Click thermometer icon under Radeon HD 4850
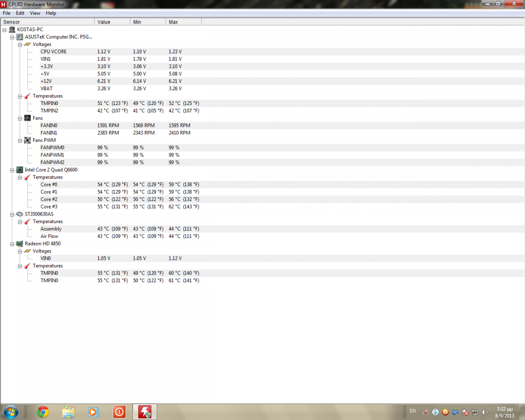This screenshot has width=525, height=420. point(27,266)
